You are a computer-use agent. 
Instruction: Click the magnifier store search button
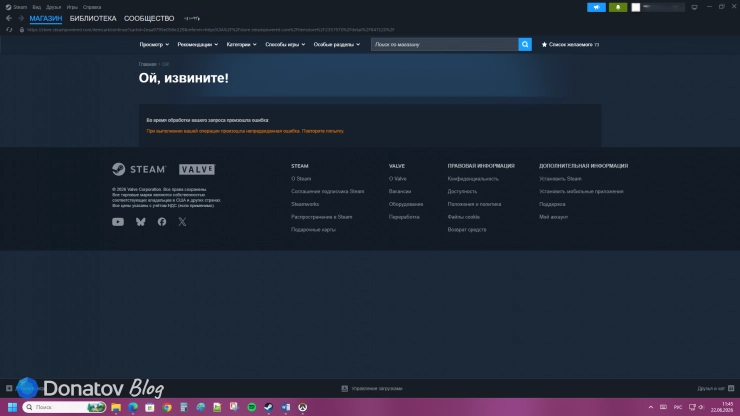coord(525,44)
